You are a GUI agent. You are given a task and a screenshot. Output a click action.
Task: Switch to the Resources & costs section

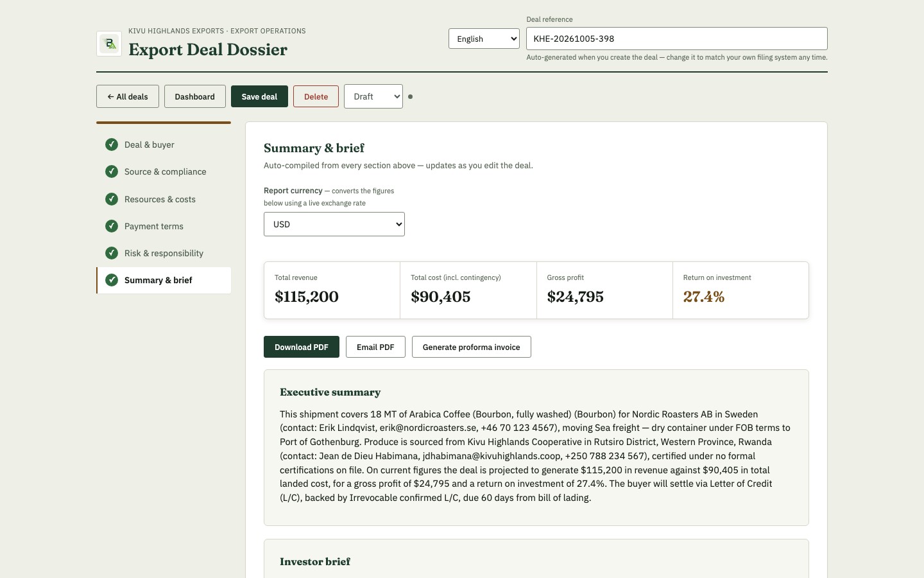[164, 199]
